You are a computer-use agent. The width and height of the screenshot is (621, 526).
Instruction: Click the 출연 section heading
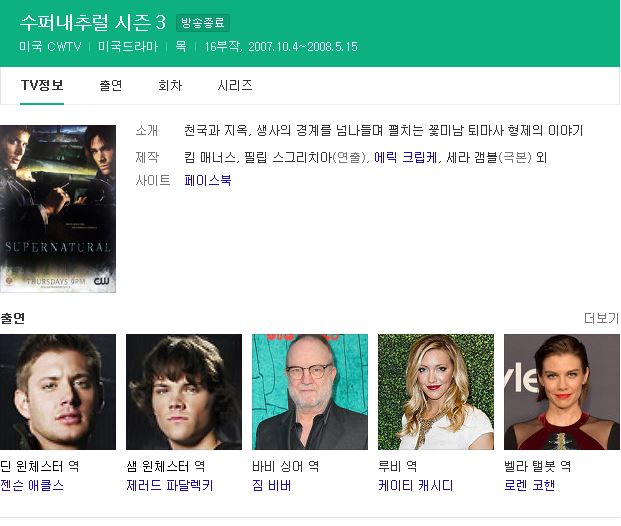13,318
